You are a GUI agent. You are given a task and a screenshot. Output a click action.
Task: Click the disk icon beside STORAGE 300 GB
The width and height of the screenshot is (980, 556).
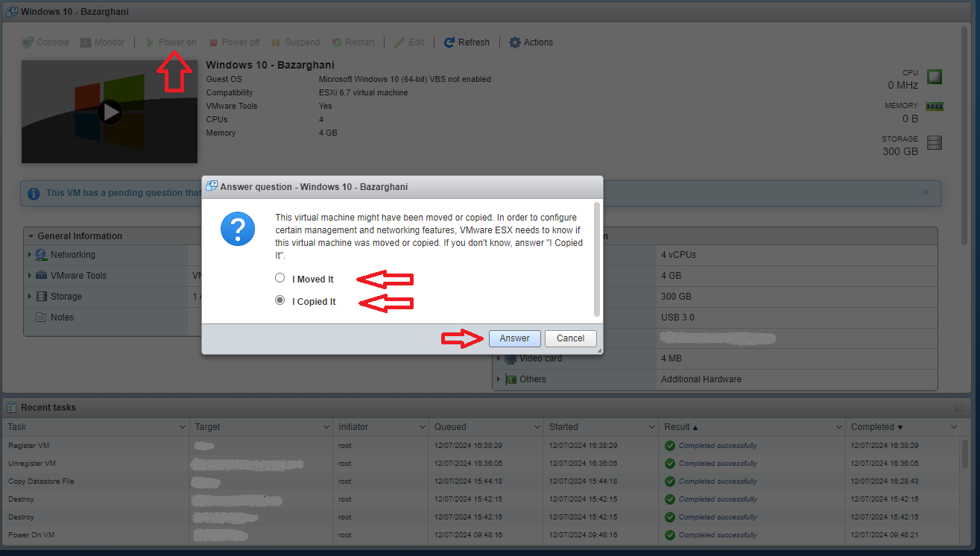click(935, 143)
